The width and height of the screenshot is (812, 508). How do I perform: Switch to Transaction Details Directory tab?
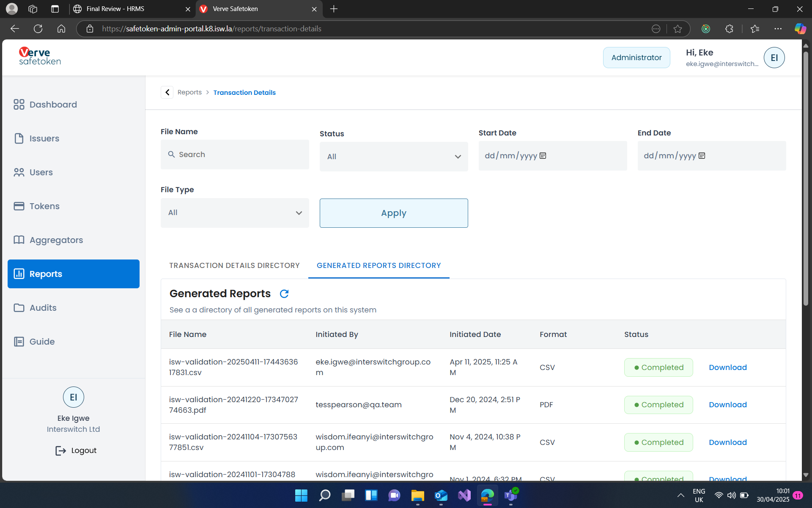pyautogui.click(x=234, y=265)
